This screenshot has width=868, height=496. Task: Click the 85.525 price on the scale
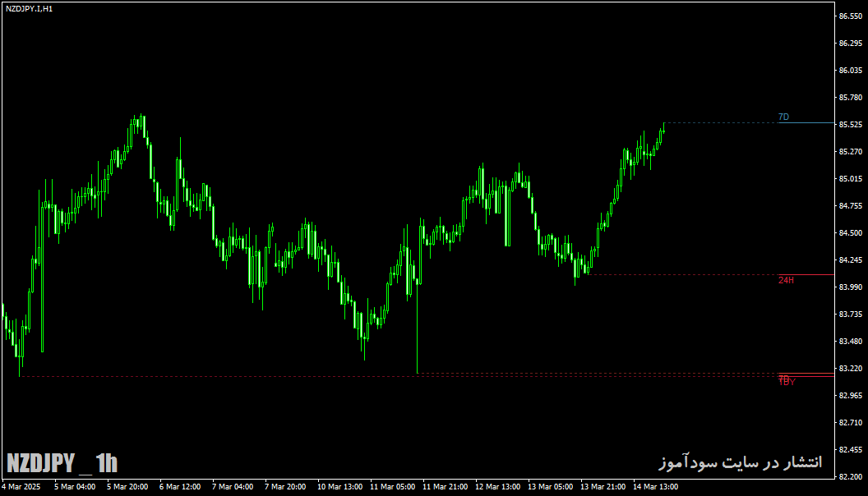[x=851, y=125]
